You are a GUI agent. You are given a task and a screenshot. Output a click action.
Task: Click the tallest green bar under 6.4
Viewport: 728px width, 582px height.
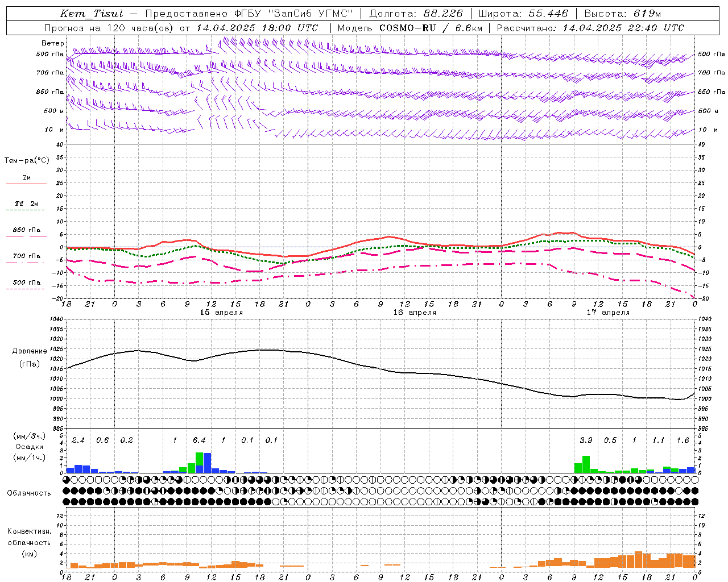(199, 459)
